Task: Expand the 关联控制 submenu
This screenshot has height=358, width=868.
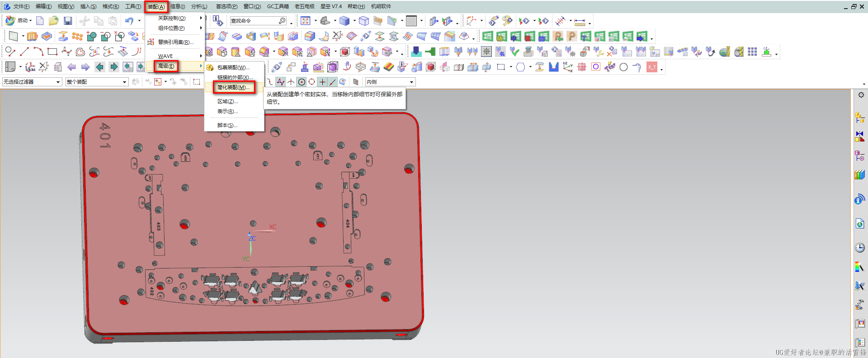Action: coord(175,18)
